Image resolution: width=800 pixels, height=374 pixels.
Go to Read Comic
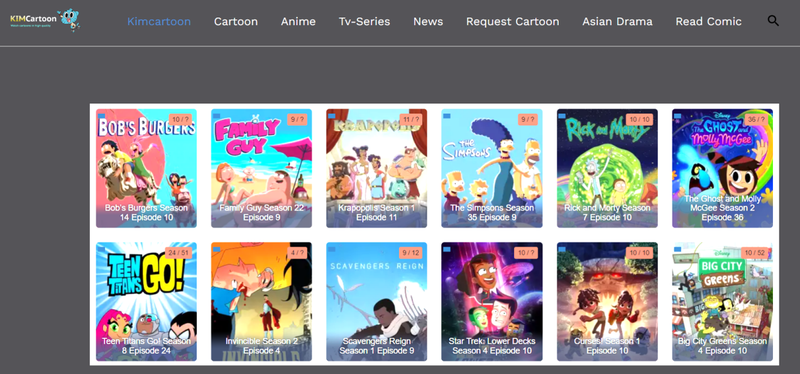click(708, 21)
